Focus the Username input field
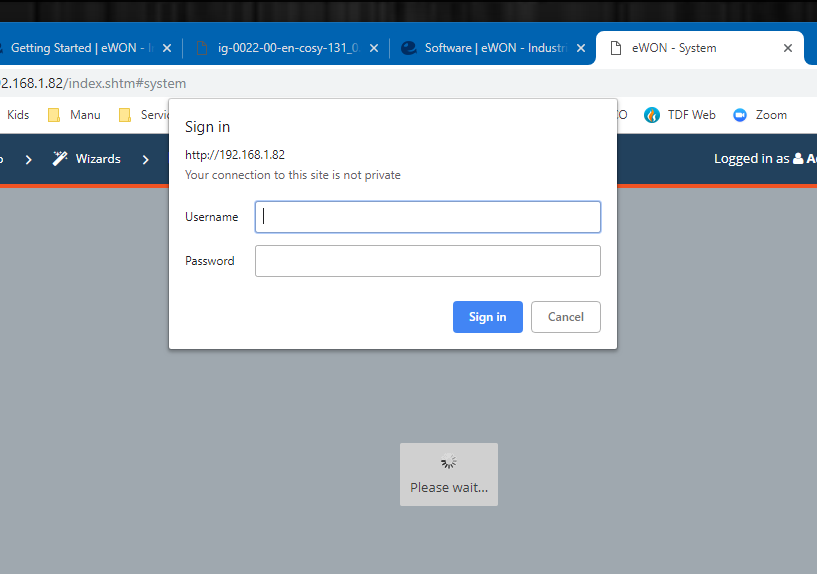817x574 pixels. click(x=428, y=217)
